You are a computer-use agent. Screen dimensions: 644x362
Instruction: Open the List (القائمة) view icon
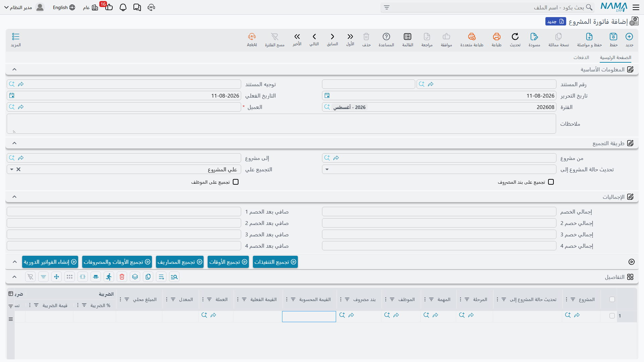[x=408, y=37]
